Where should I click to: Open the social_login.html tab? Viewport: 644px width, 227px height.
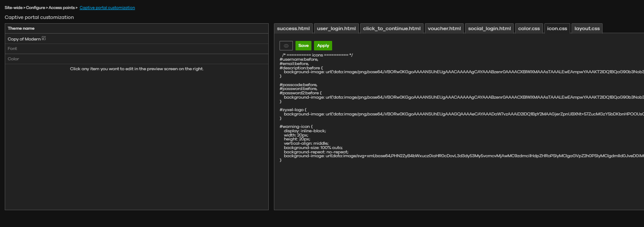point(490,29)
